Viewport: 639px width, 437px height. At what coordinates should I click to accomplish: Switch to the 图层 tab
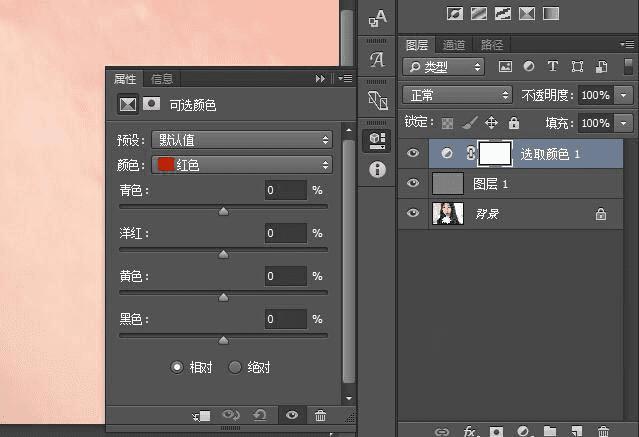click(x=417, y=44)
